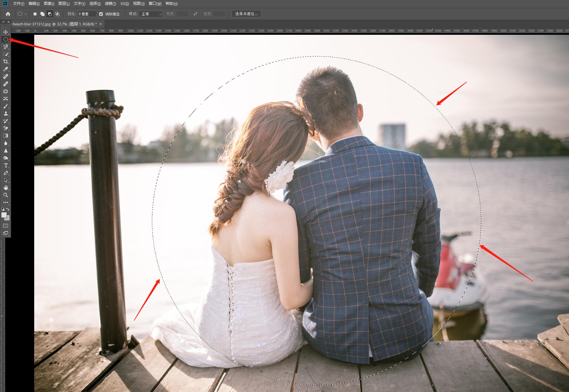Activate the Zoom magnifier tool
Screen dimensions: 569x392
pos(5,195)
